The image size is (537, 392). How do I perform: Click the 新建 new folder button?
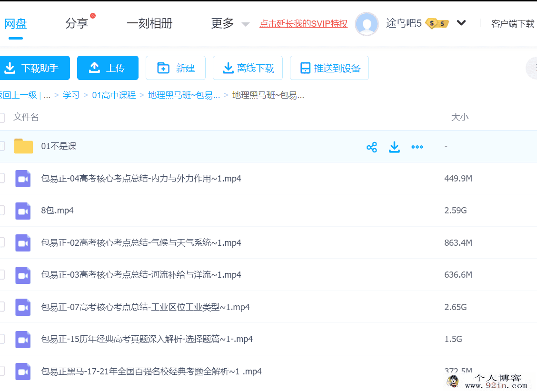tap(176, 68)
